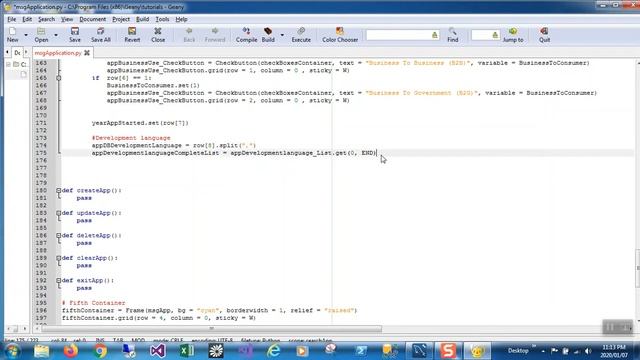The height and width of the screenshot is (360, 640).
Task: Open Excel from the taskbar
Action: coord(187,351)
